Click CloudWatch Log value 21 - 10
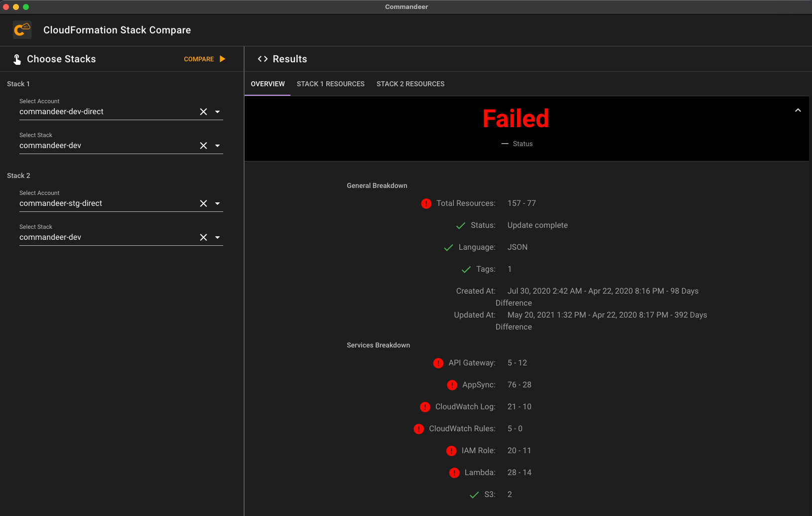This screenshot has width=812, height=516. point(520,407)
